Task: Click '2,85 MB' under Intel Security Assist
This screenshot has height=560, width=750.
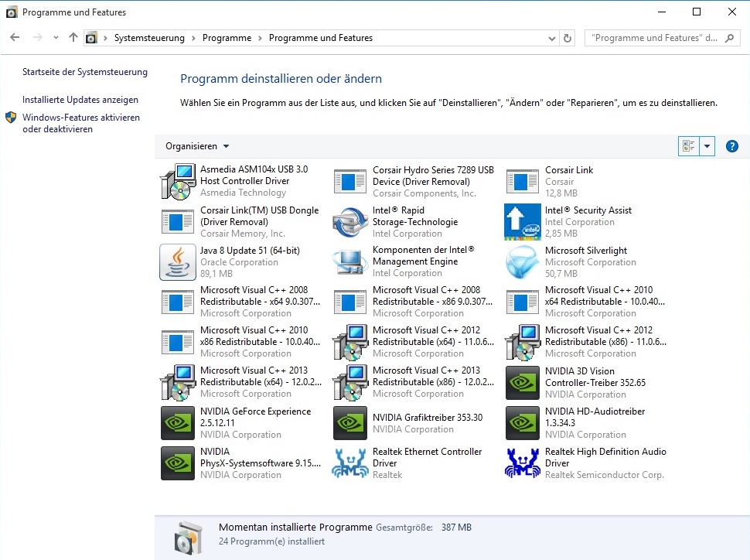Action: coord(561,234)
